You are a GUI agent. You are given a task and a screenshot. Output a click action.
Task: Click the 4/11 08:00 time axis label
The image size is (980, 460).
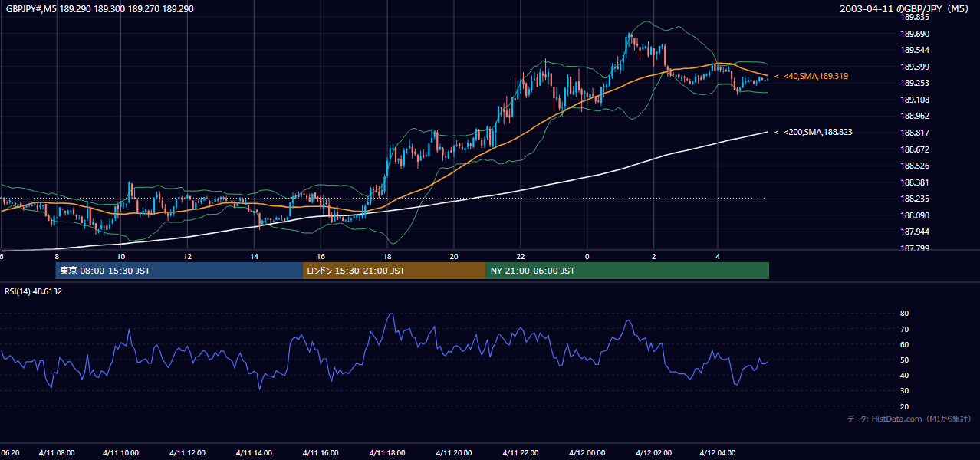58,453
